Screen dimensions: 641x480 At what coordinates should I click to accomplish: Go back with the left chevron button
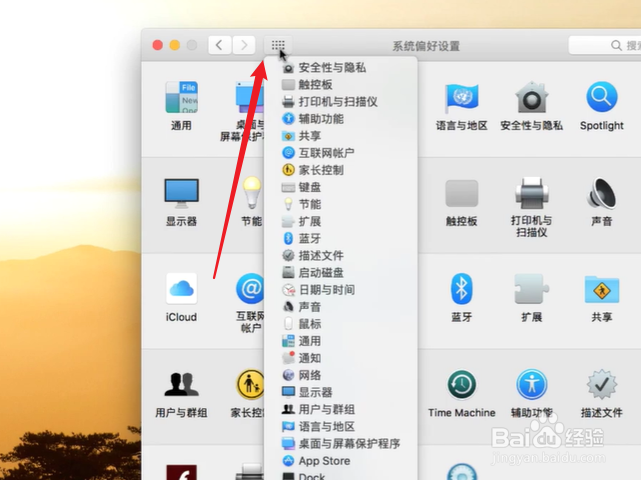tap(220, 45)
